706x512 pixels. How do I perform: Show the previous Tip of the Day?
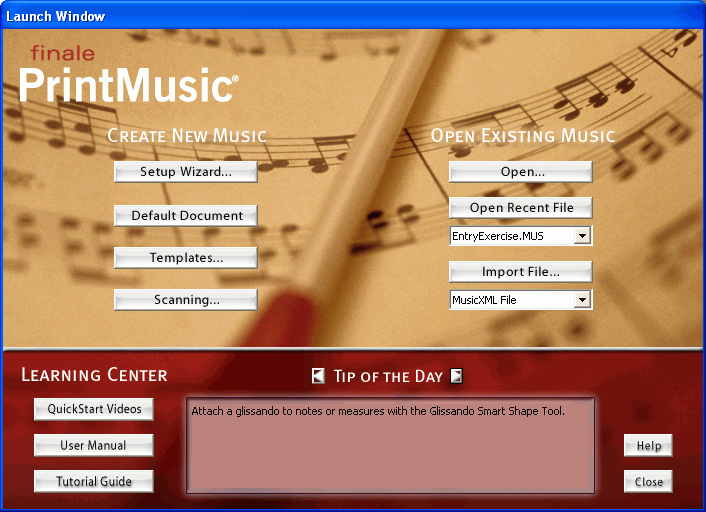(x=318, y=376)
